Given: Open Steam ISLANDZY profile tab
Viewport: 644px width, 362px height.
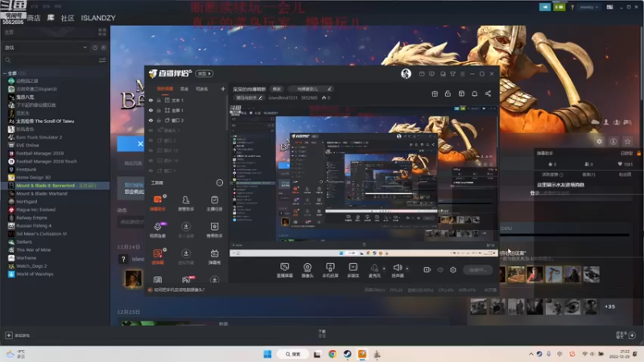Looking at the screenshot, I should coord(98,18).
